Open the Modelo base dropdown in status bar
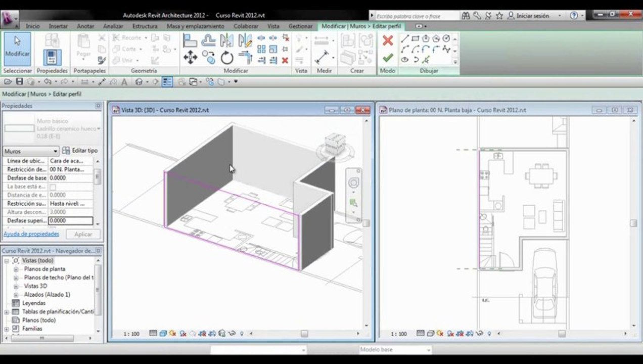Viewport: 643px width, 364px height. (395, 349)
